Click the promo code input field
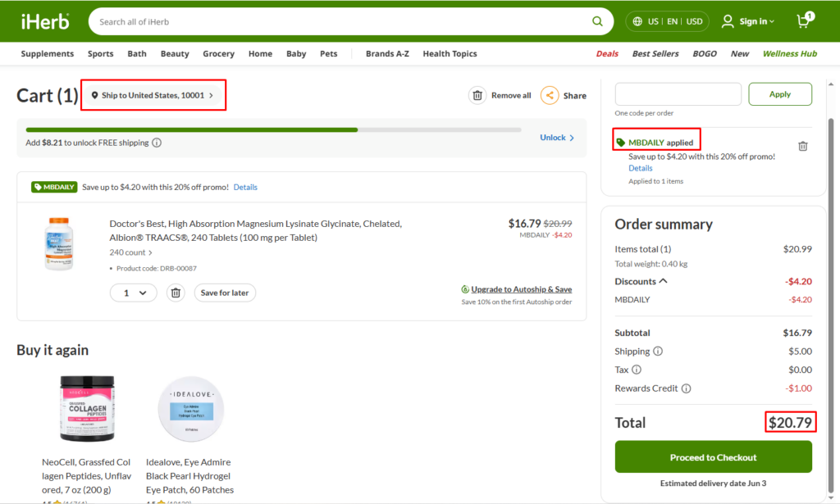 pyautogui.click(x=678, y=94)
